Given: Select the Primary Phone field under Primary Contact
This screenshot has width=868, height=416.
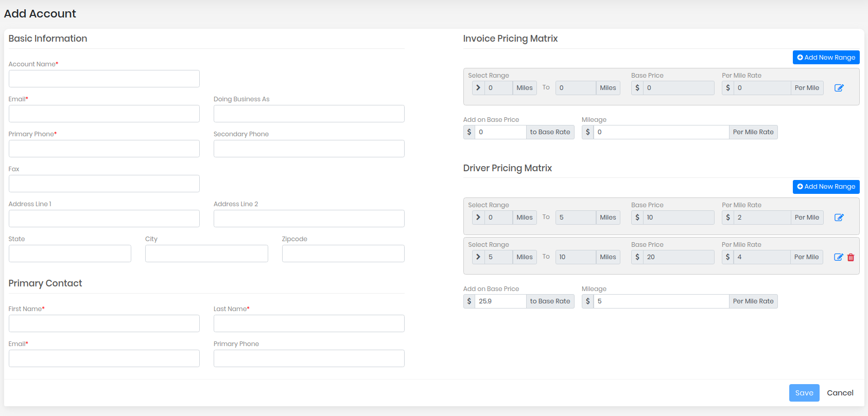Looking at the screenshot, I should pyautogui.click(x=309, y=358).
